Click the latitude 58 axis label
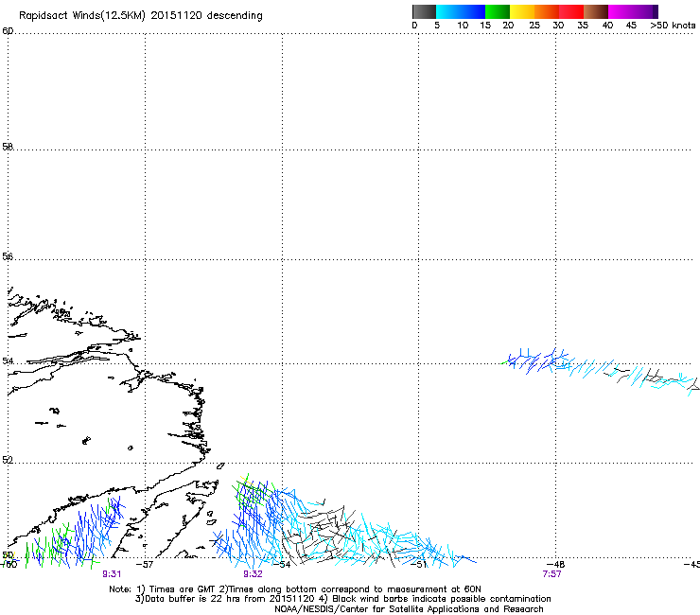 click(x=8, y=147)
